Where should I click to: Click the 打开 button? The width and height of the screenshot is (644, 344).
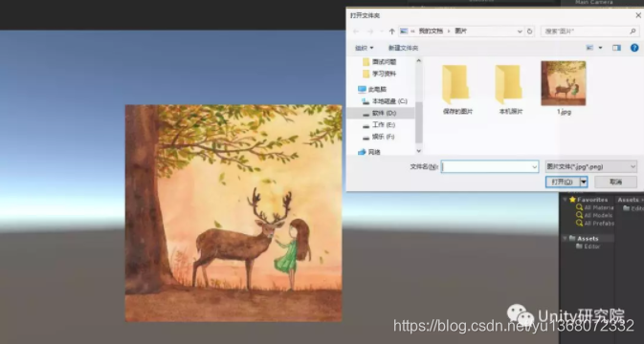(x=563, y=182)
